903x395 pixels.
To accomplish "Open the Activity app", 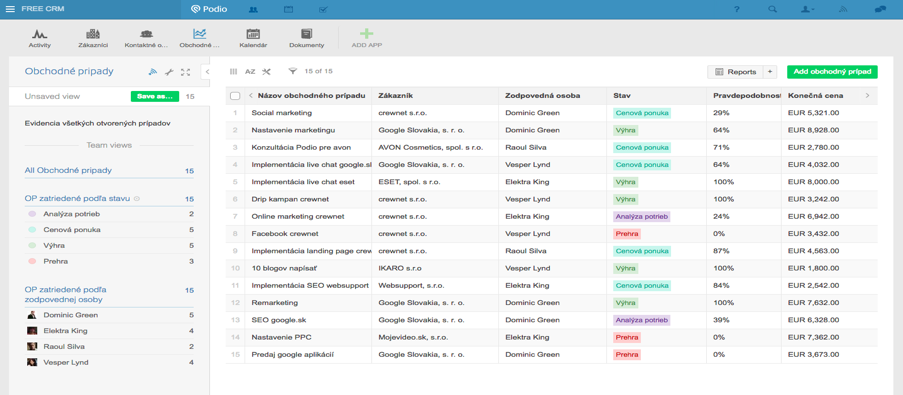I will [40, 38].
